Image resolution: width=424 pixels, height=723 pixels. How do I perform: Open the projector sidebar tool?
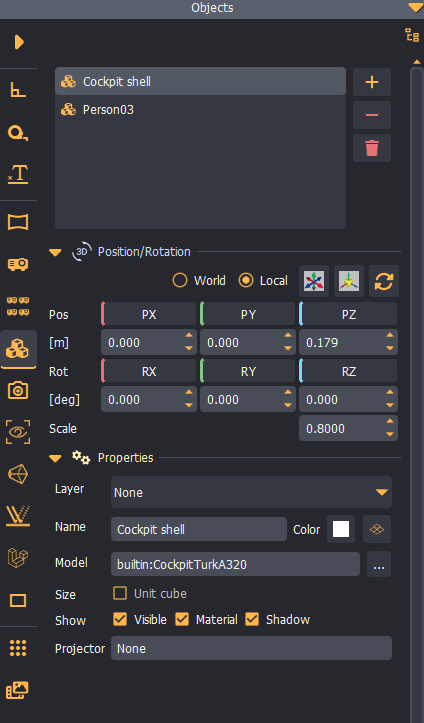click(x=18, y=264)
